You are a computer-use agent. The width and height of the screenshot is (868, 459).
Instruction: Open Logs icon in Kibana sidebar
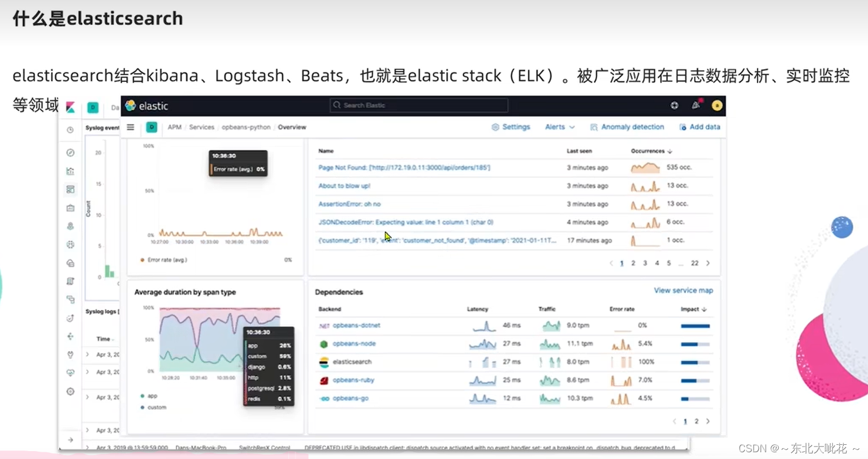tap(70, 281)
